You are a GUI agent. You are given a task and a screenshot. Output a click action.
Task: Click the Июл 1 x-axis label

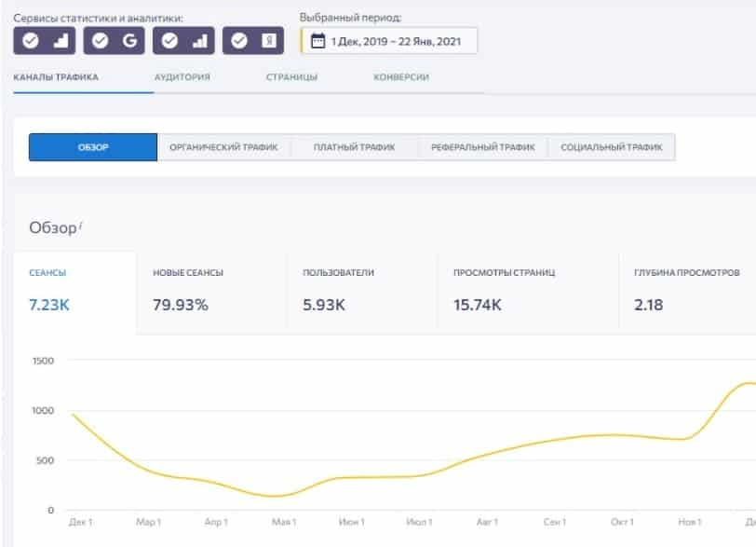pyautogui.click(x=419, y=522)
